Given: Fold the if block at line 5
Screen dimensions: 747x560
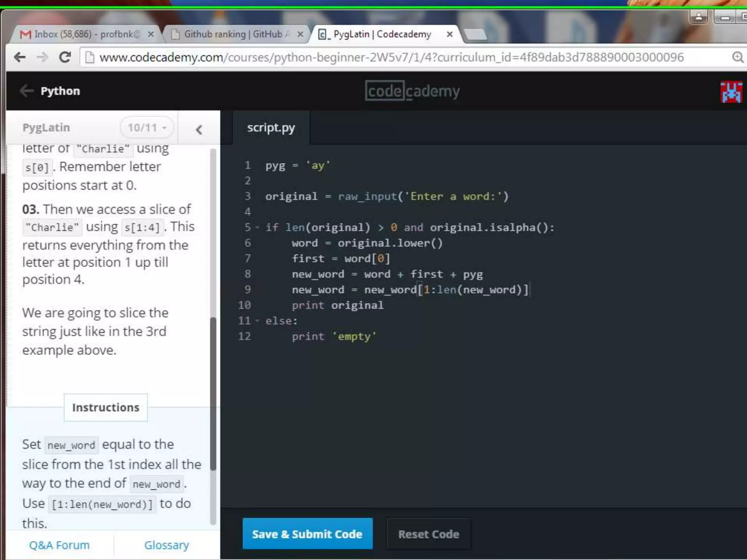Looking at the screenshot, I should 258,227.
